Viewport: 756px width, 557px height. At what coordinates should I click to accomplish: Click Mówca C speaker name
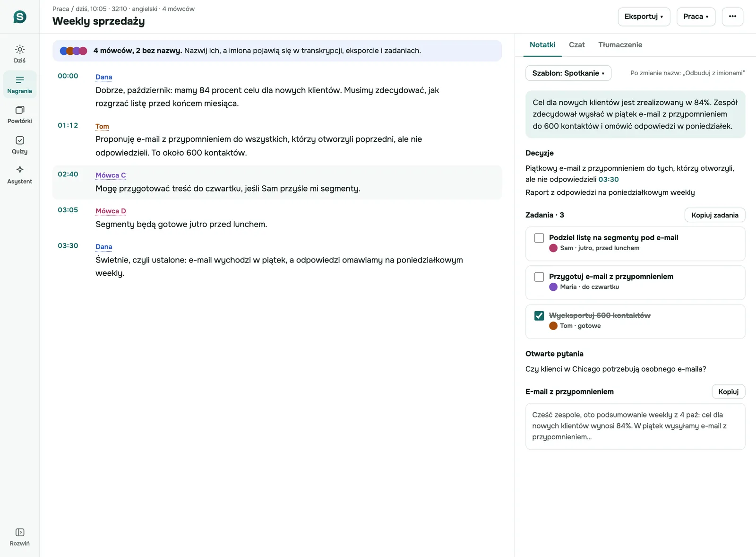(111, 175)
